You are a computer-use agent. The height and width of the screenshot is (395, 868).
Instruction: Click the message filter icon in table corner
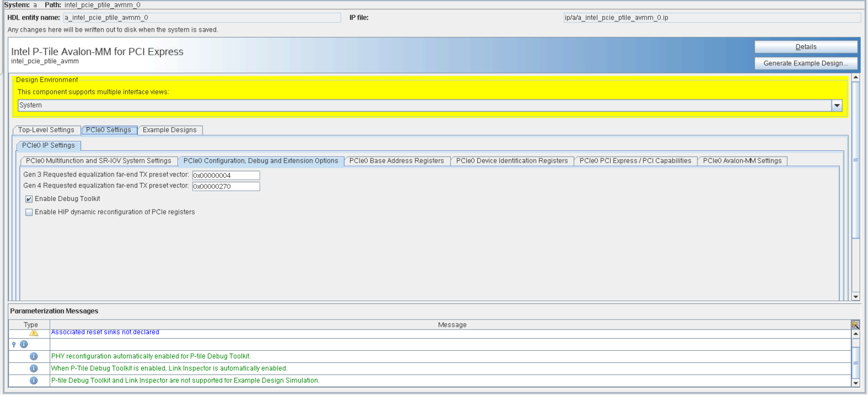855,325
